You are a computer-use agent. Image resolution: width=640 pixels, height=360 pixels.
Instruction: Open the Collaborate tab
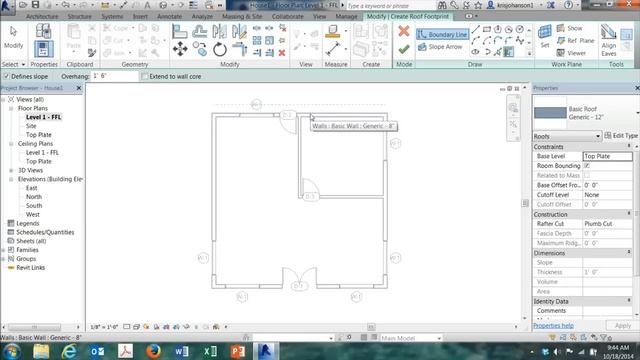point(288,16)
